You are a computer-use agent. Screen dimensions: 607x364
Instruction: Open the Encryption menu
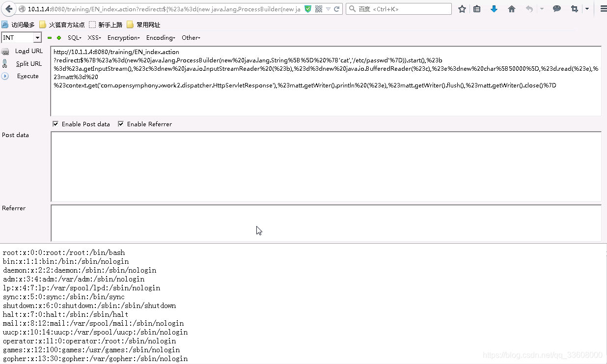click(x=124, y=38)
